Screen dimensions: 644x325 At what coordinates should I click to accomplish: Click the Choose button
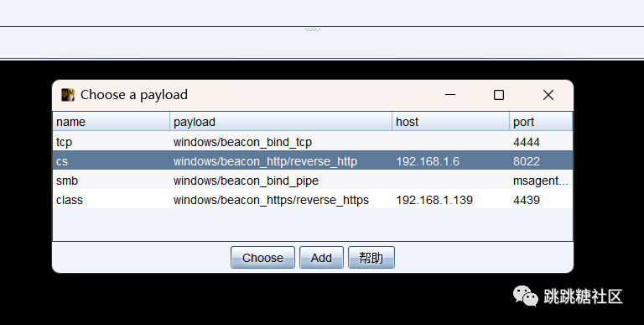(x=262, y=258)
